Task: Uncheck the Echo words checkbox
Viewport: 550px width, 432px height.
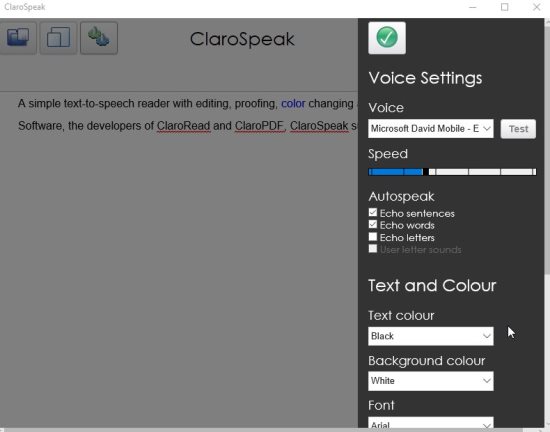Action: click(373, 224)
